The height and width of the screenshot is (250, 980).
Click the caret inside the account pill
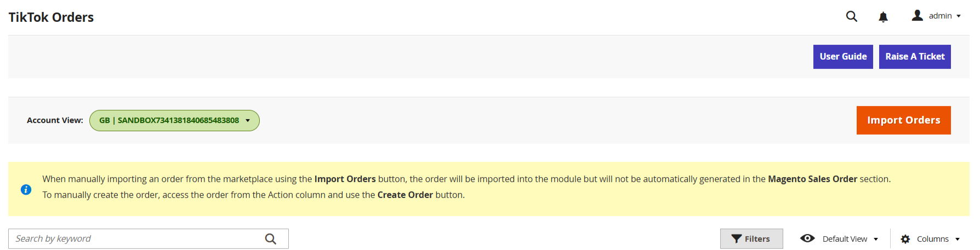248,120
